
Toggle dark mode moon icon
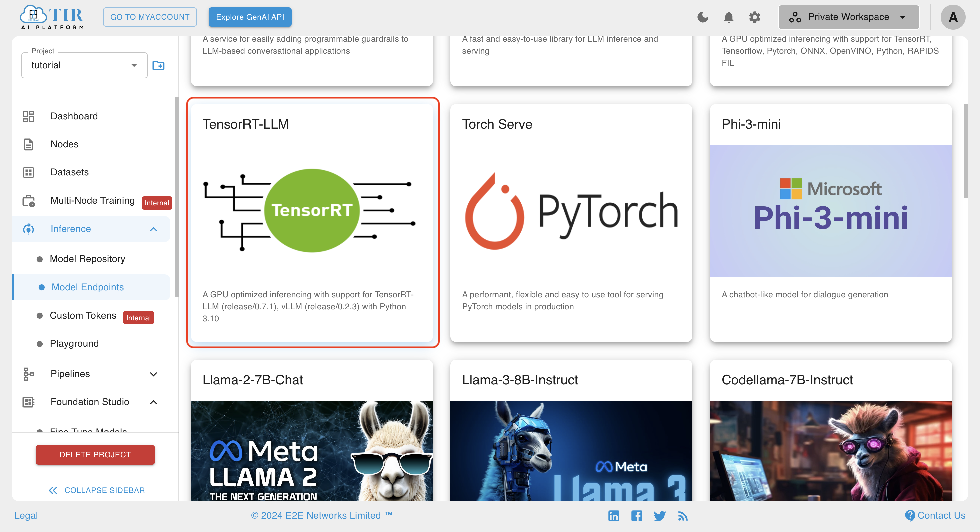pyautogui.click(x=703, y=17)
